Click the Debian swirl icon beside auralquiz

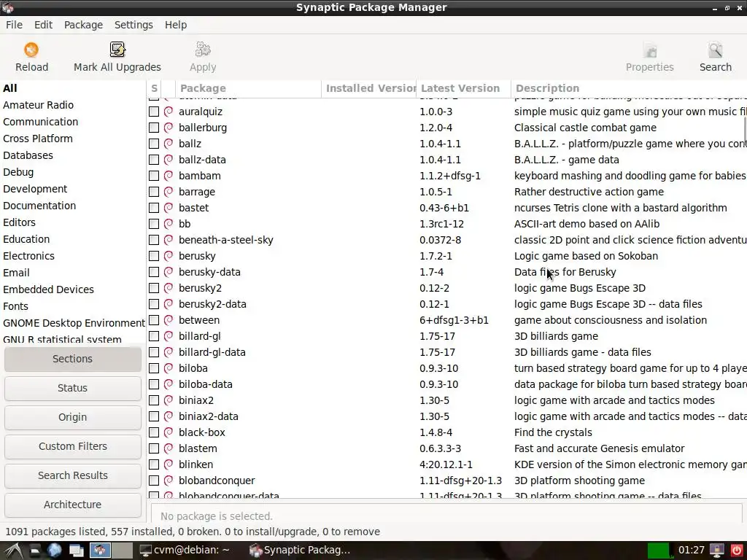169,112
